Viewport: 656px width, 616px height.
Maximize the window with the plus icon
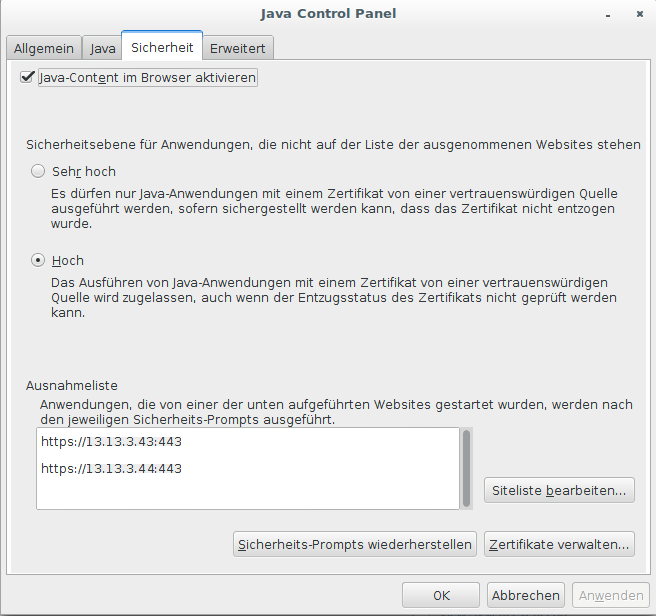coord(623,15)
